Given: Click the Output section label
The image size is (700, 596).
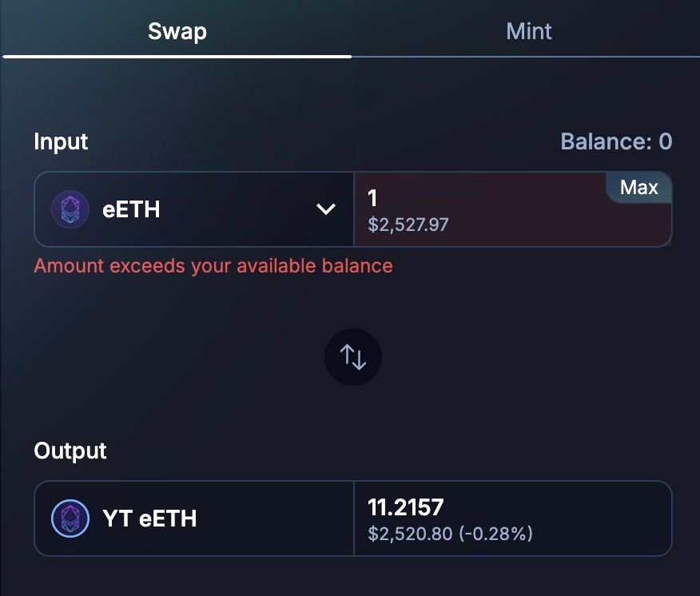Looking at the screenshot, I should tap(70, 451).
